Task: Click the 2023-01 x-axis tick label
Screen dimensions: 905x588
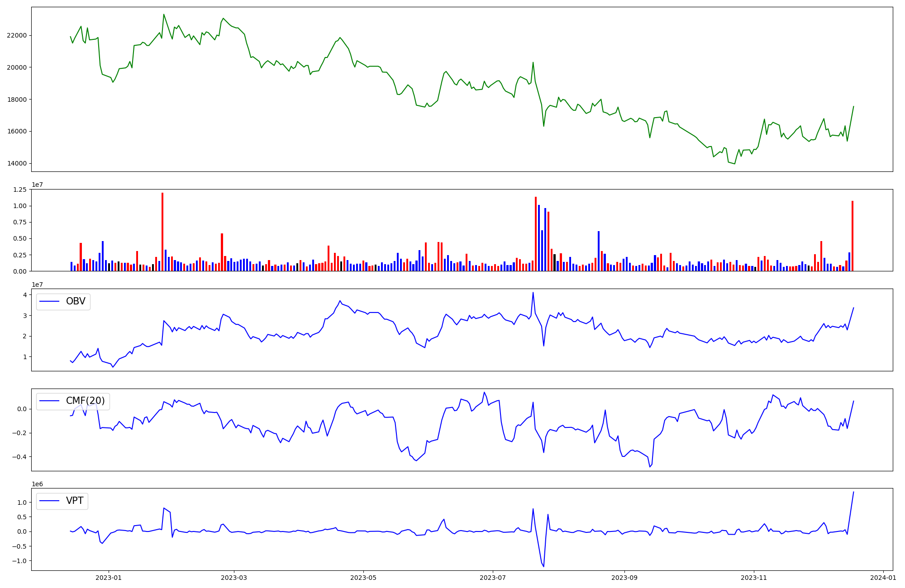Action: (109, 578)
